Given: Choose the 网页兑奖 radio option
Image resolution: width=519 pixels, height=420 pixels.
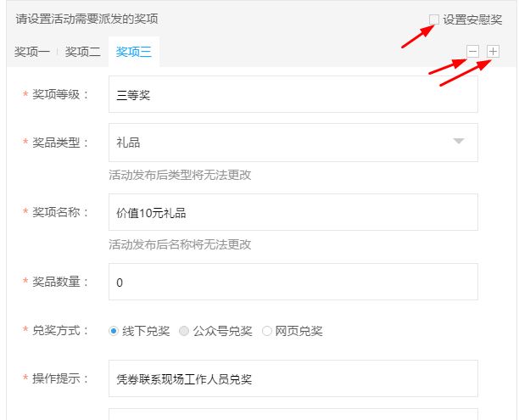Looking at the screenshot, I should pos(267,331).
